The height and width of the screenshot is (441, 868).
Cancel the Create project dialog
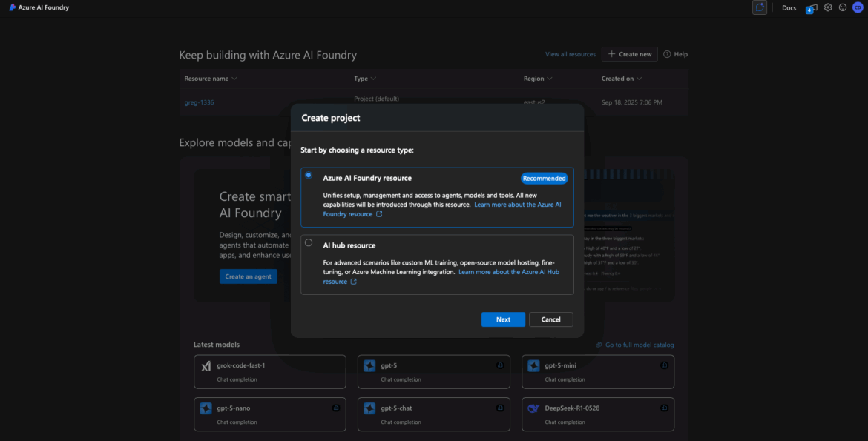pos(550,319)
